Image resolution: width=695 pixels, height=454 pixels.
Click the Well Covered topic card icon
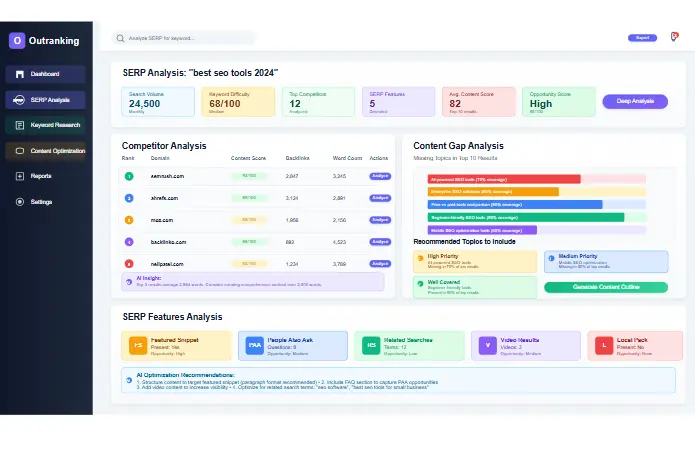420,284
